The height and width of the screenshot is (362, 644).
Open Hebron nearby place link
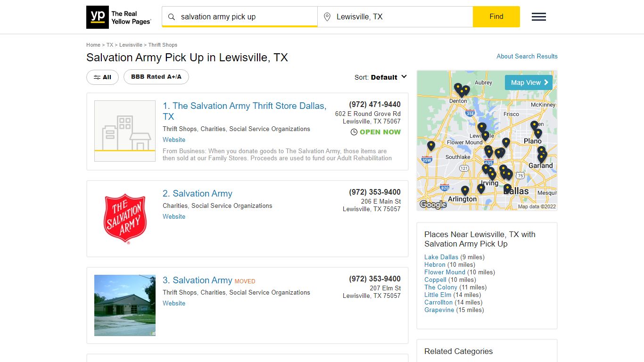[x=435, y=265]
